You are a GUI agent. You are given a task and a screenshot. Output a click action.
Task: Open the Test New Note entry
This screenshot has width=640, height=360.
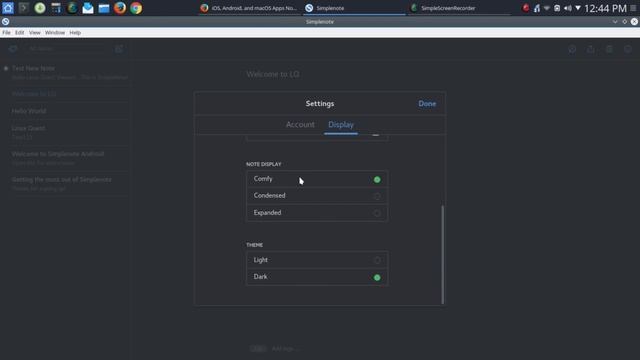(x=65, y=72)
